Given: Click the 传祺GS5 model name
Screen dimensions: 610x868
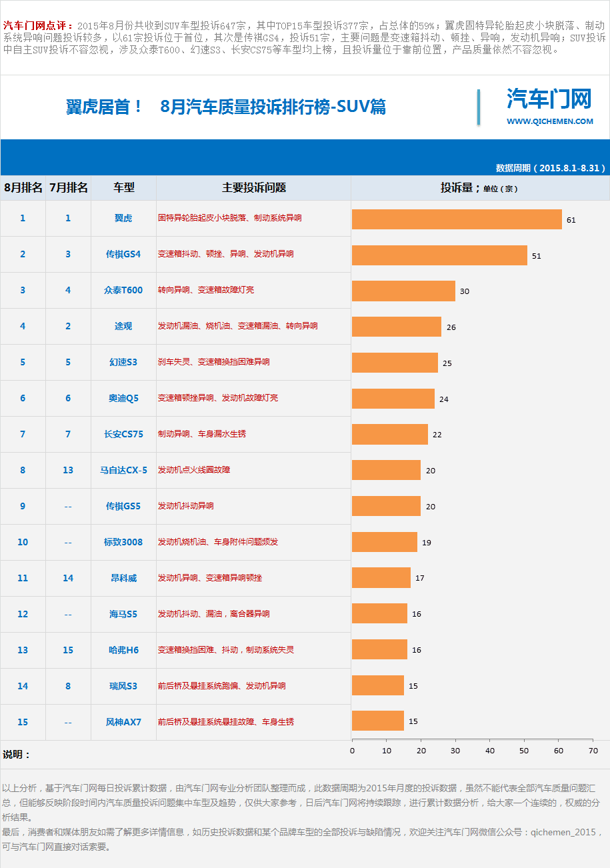Looking at the screenshot, I should click(123, 506).
